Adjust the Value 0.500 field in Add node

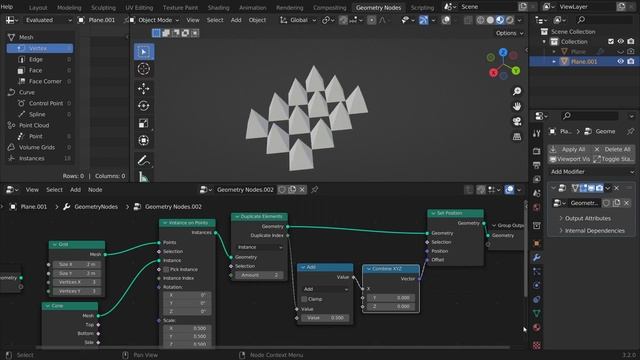pos(325,318)
